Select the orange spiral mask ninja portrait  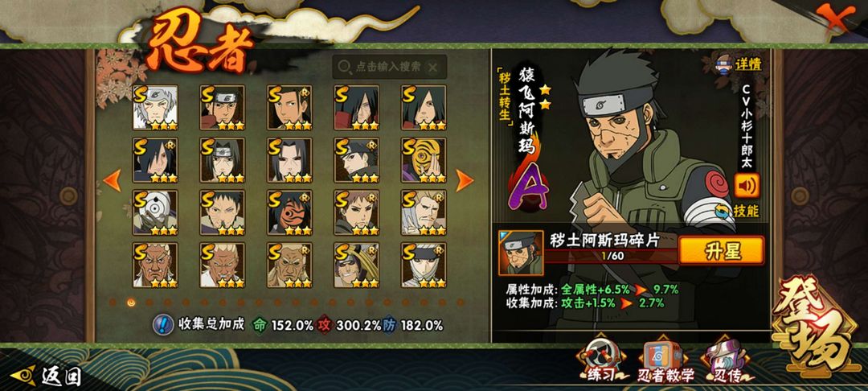pyautogui.click(x=424, y=160)
